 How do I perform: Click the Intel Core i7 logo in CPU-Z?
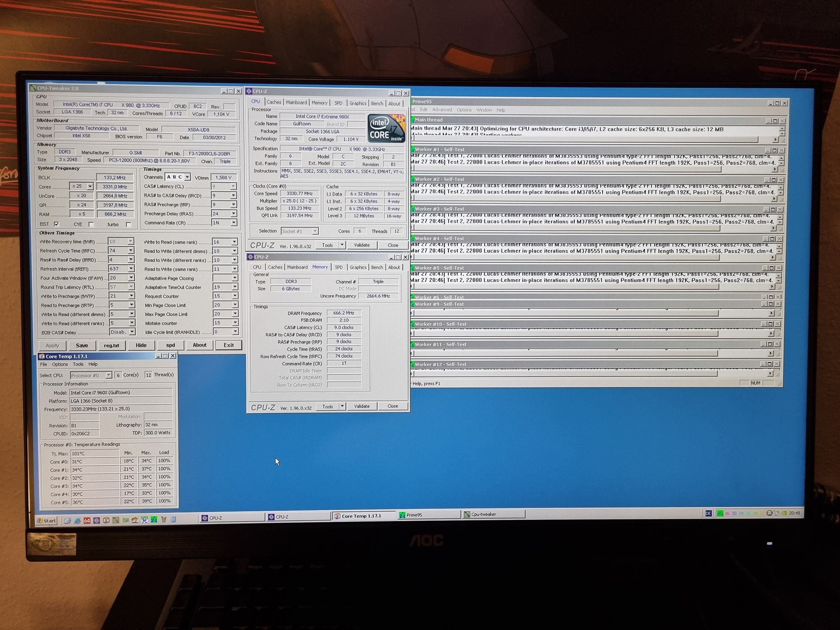pos(386,129)
